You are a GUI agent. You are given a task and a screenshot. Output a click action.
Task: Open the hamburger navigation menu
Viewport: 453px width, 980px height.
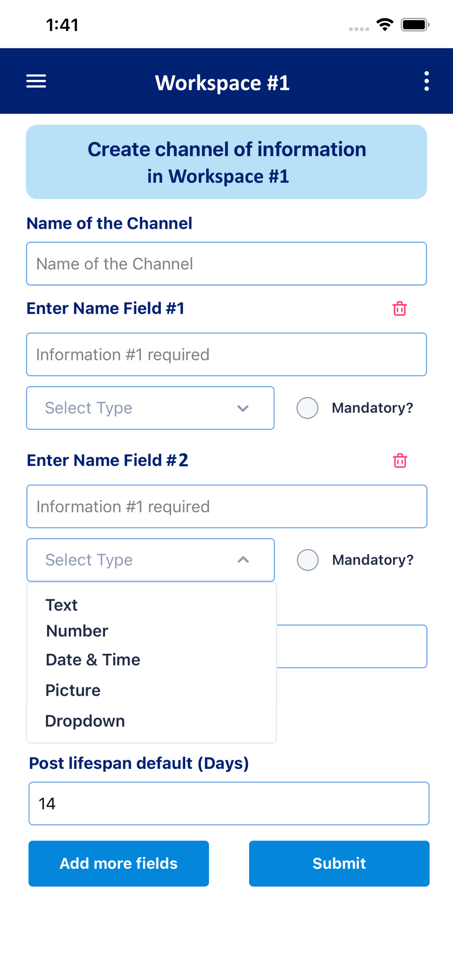click(36, 81)
